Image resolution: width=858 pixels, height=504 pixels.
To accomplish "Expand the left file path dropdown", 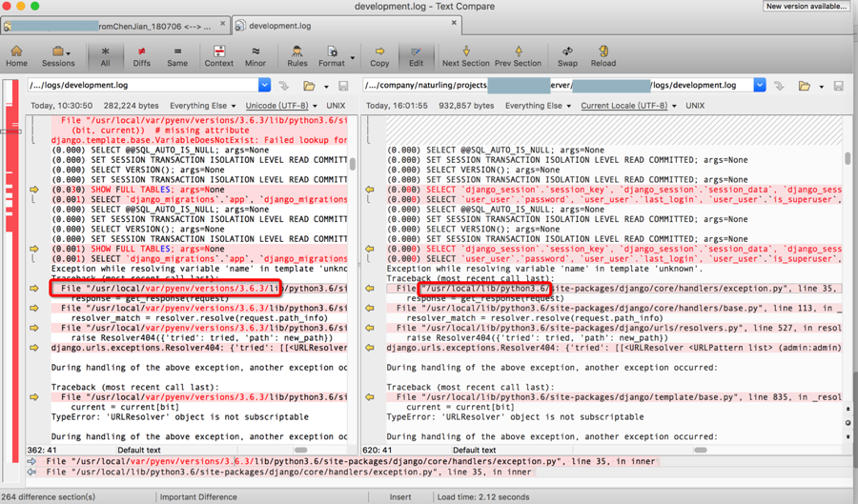I will coord(265,86).
